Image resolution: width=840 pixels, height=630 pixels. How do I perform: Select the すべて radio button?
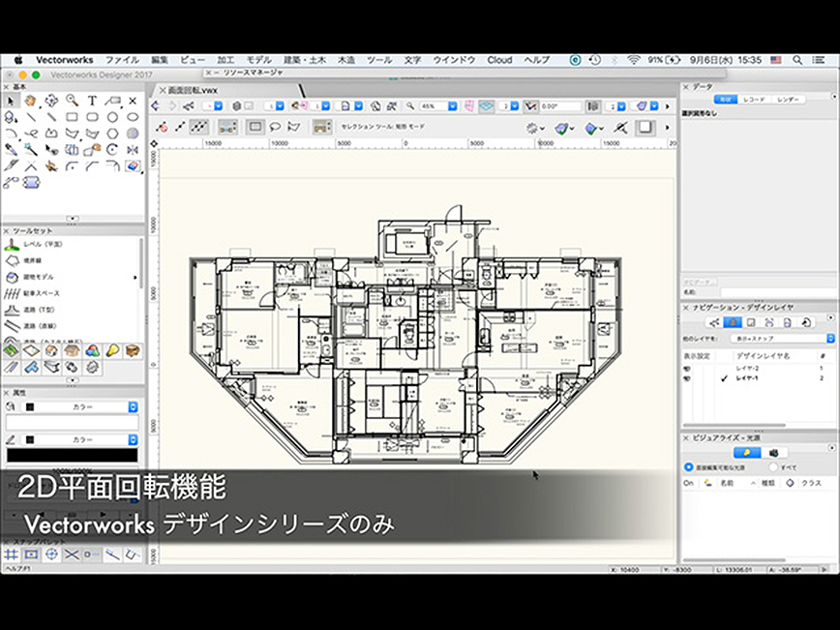pyautogui.click(x=773, y=467)
